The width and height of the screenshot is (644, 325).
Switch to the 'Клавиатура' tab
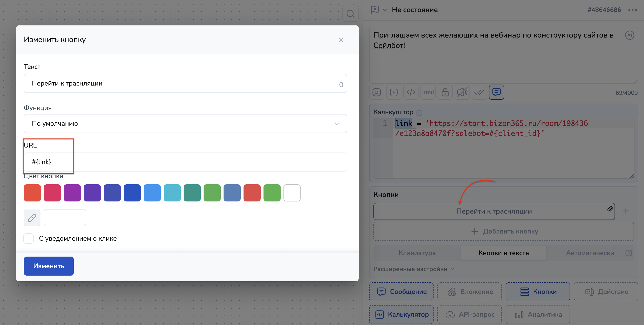click(x=417, y=253)
